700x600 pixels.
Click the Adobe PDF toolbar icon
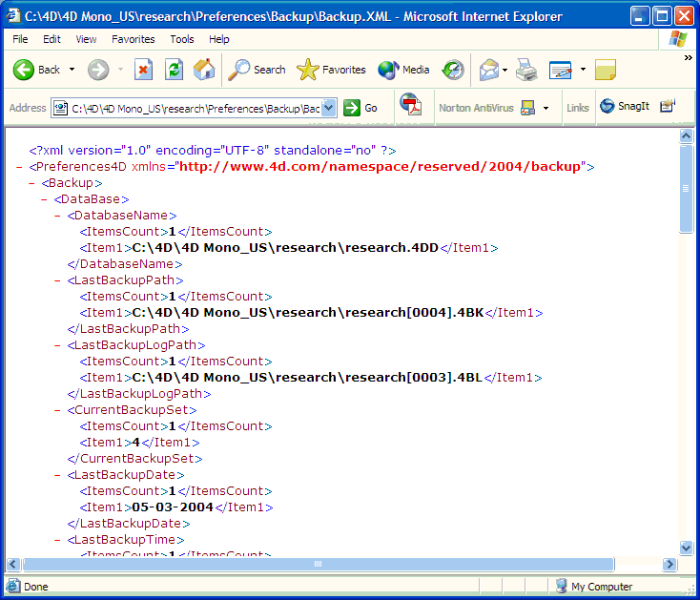(x=410, y=105)
